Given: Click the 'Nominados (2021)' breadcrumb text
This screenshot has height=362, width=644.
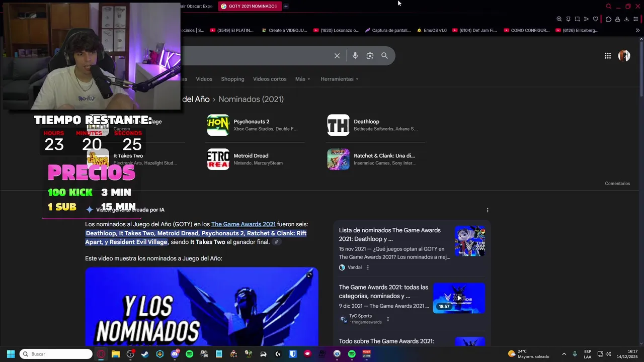Looking at the screenshot, I should click(x=251, y=99).
